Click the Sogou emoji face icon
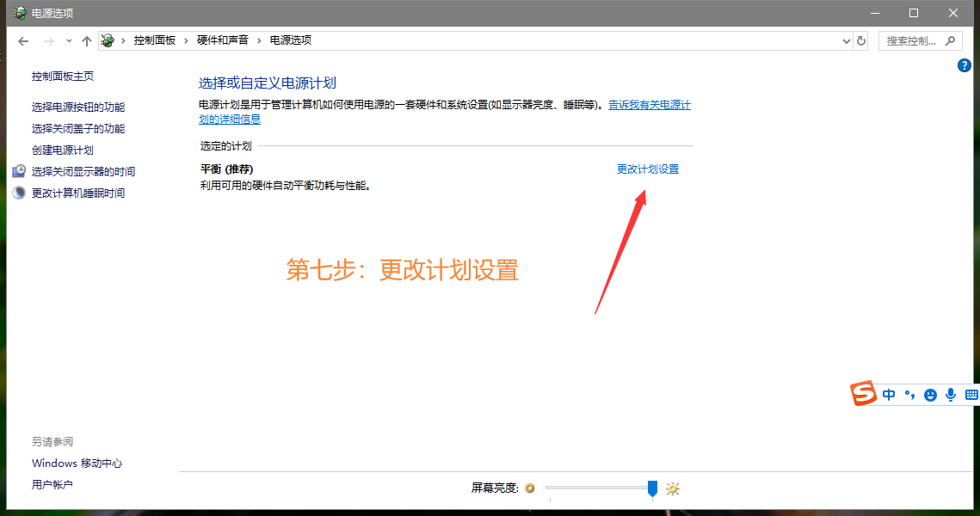 930,395
